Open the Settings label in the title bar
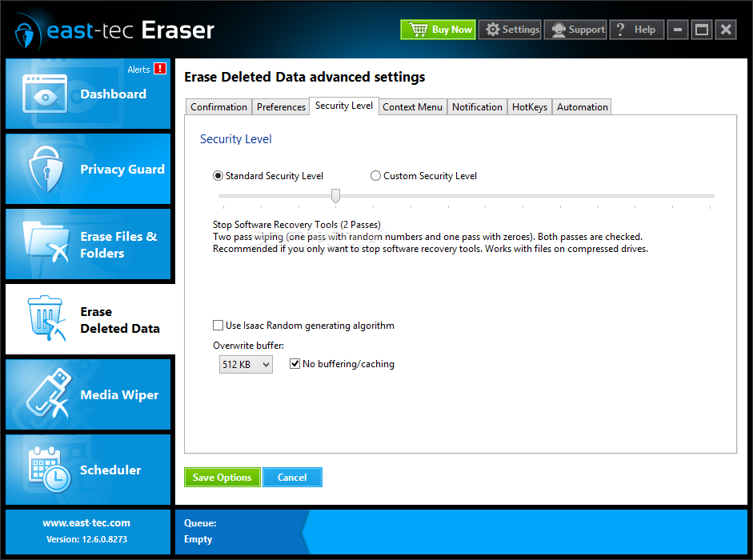The width and height of the screenshot is (753, 560). tap(521, 30)
